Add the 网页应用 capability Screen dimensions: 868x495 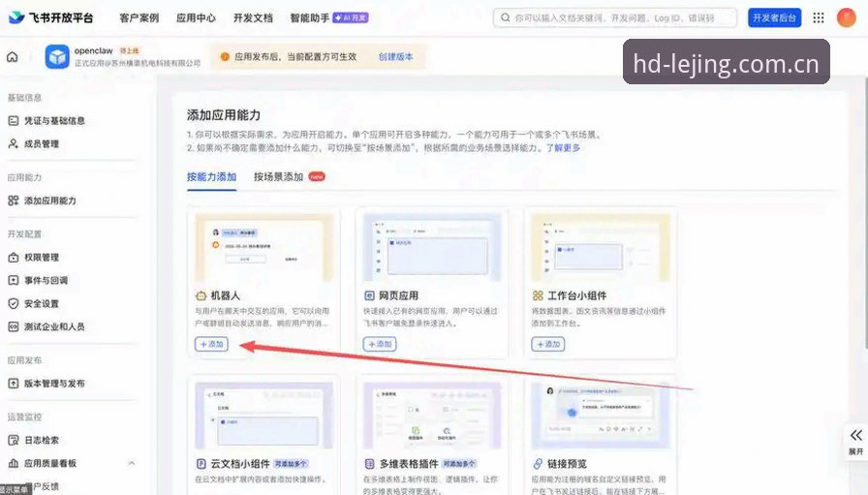pos(380,344)
